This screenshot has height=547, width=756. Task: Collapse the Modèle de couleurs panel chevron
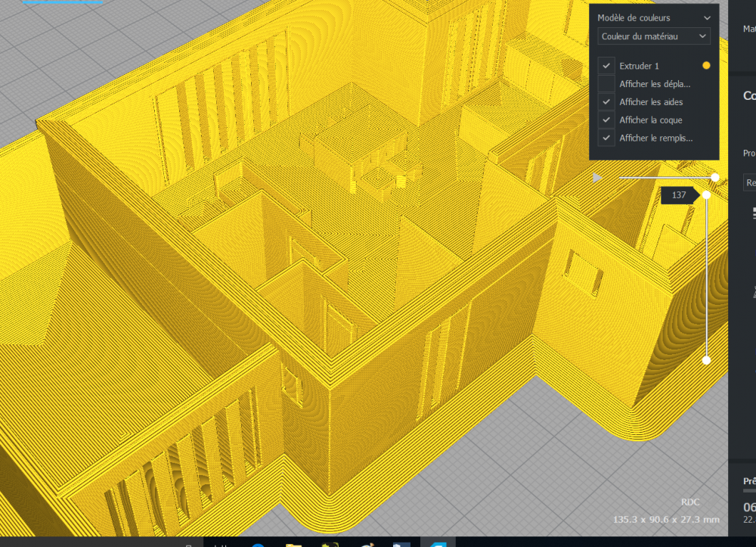[707, 18]
